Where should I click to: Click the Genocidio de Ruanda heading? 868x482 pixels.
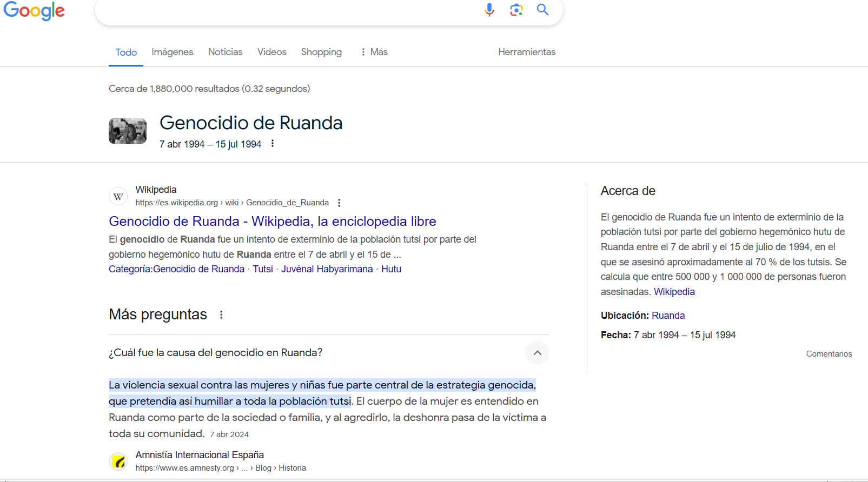click(251, 123)
